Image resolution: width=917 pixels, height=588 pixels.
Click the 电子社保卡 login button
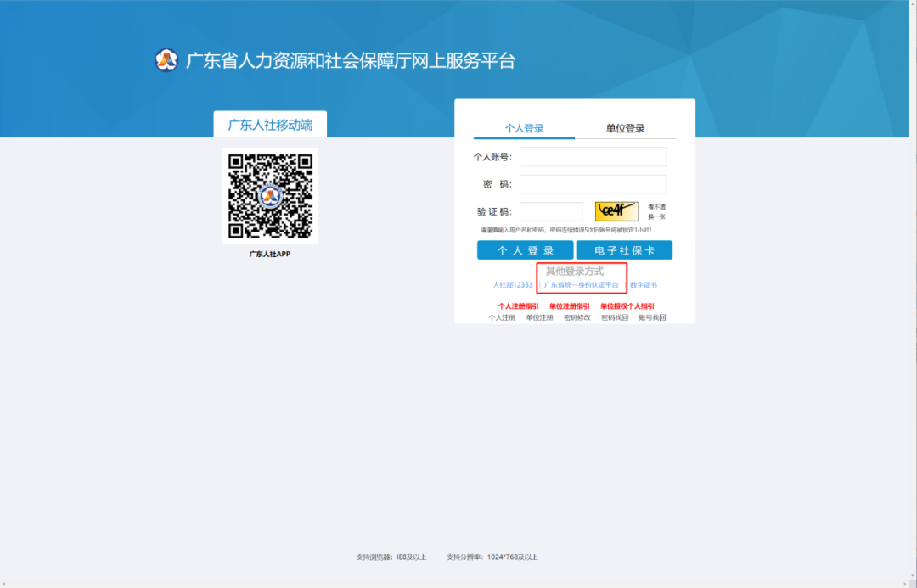click(624, 250)
